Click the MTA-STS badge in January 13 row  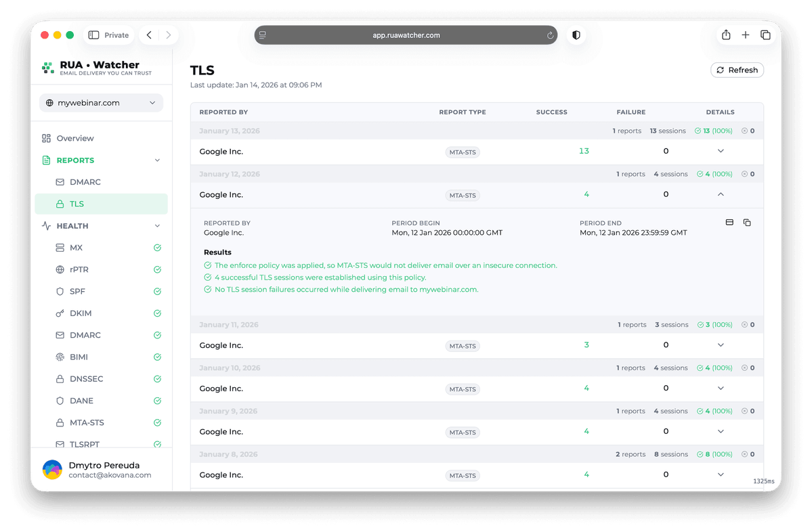463,152
